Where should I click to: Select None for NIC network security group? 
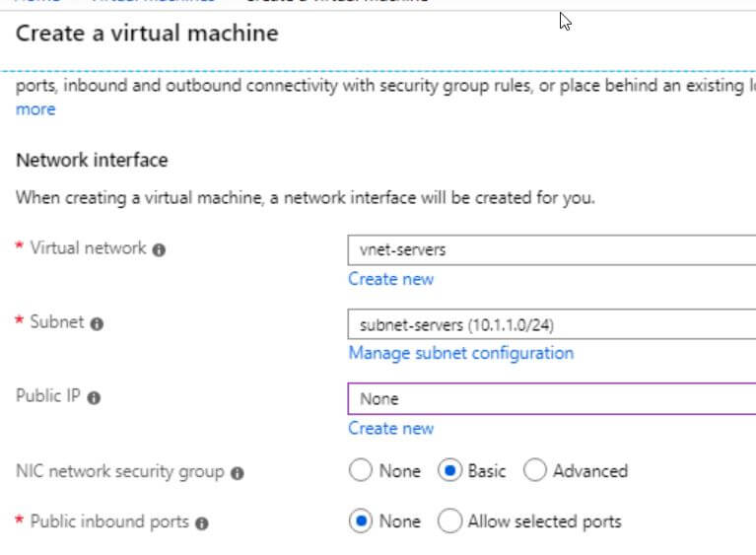(361, 470)
